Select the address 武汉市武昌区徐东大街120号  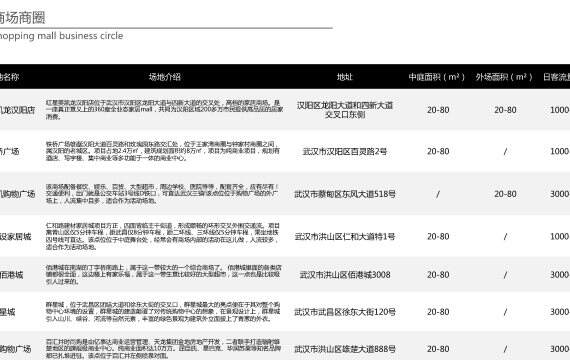coord(345,312)
